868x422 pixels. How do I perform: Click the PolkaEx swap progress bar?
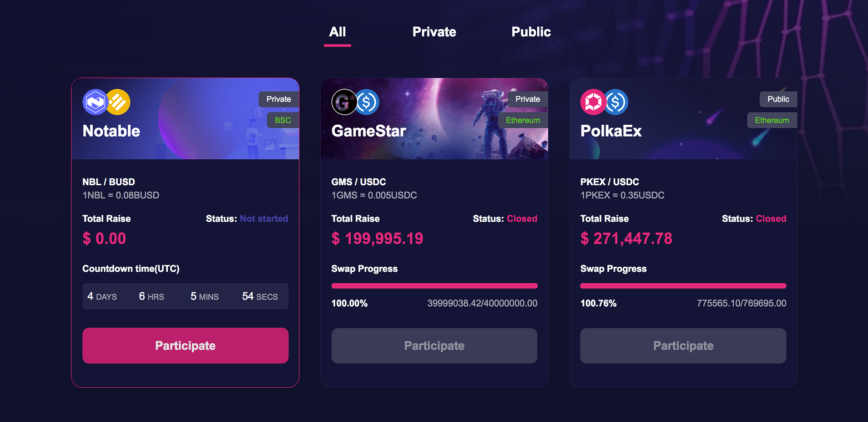[683, 286]
